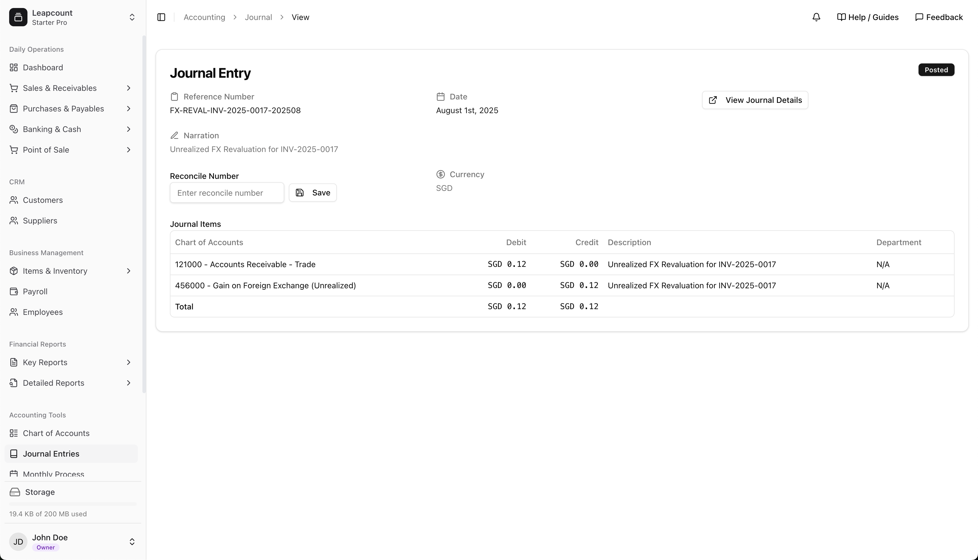Viewport: 978px width, 560px height.
Task: Click the date August 1st, 2025
Action: [x=467, y=110]
